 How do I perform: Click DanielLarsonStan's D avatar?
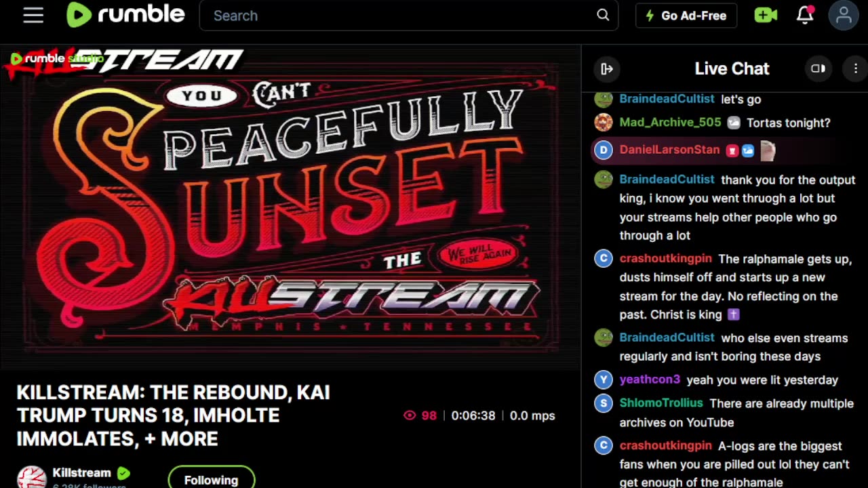(604, 150)
